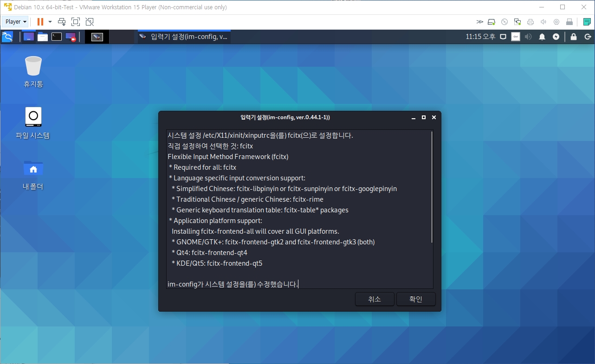Screen dimensions: 595x364
Task: Click the 'Generic keyboard translation table' line
Action: (x=260, y=210)
